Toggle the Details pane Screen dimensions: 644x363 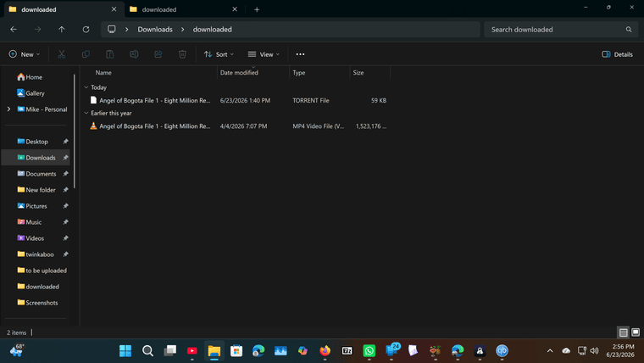point(617,54)
